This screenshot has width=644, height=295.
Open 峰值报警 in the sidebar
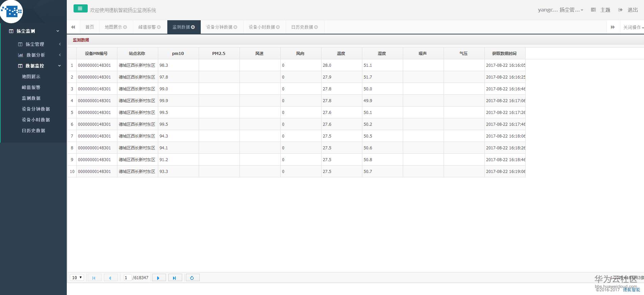31,88
